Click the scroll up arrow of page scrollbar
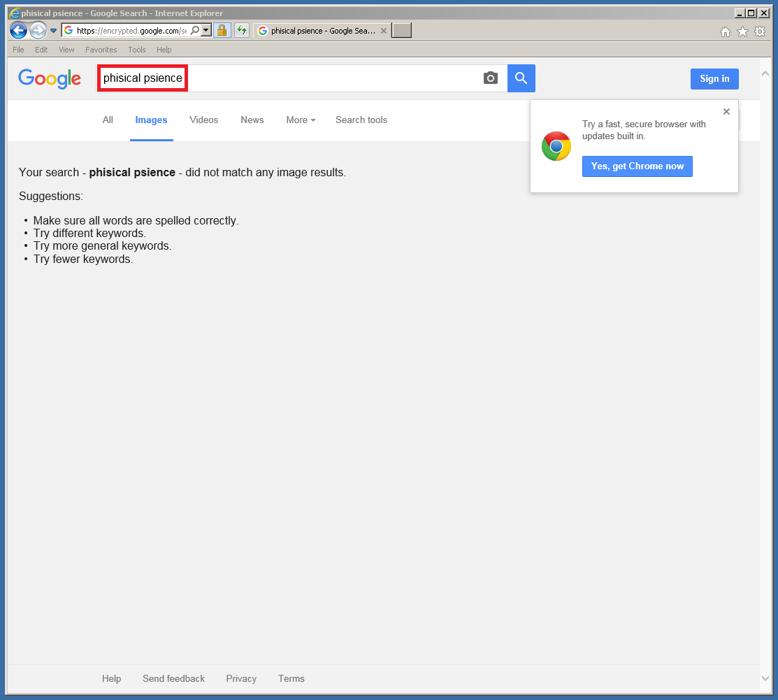The image size is (778, 700). coord(765,73)
